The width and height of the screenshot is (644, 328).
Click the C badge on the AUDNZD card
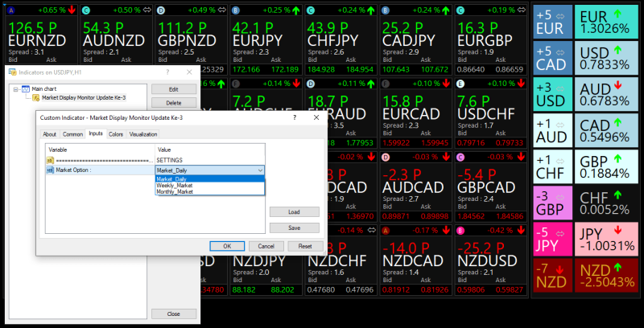click(85, 10)
